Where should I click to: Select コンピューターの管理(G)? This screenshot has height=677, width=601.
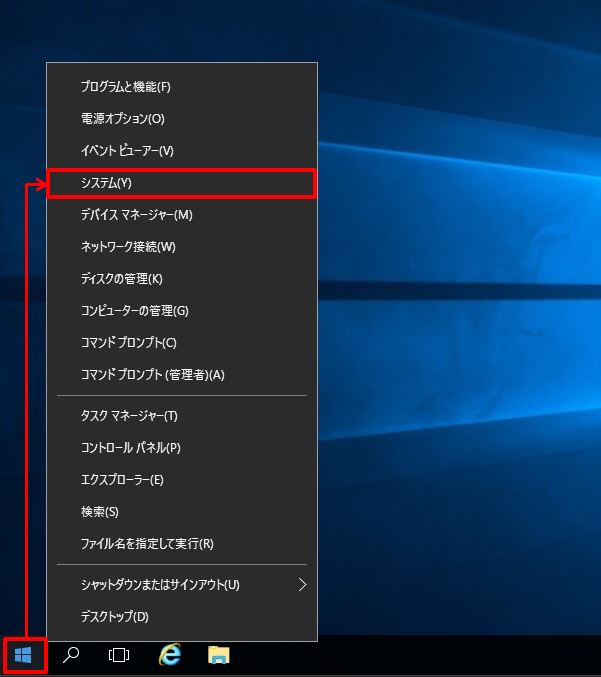[x=182, y=310]
